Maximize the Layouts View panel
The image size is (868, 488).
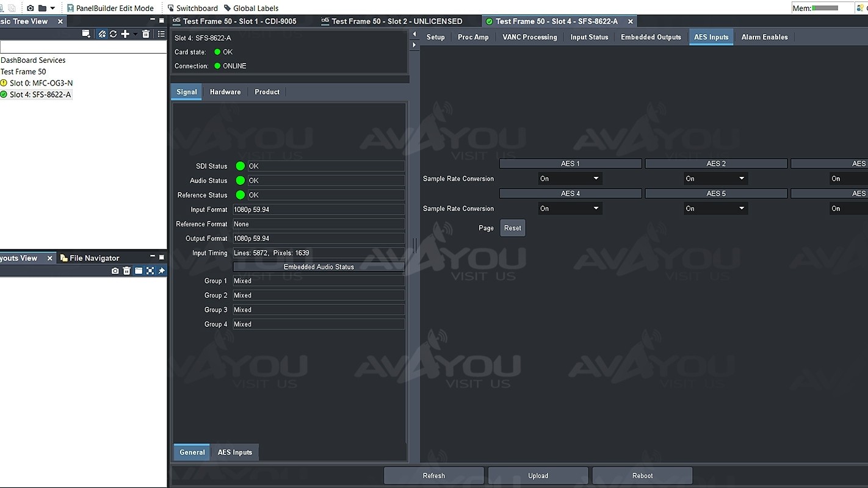point(161,257)
